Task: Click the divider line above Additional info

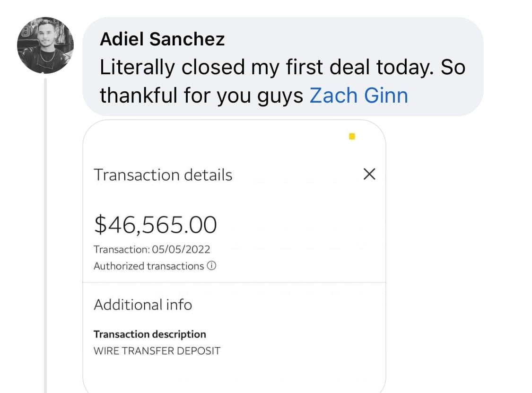Action: click(234, 282)
